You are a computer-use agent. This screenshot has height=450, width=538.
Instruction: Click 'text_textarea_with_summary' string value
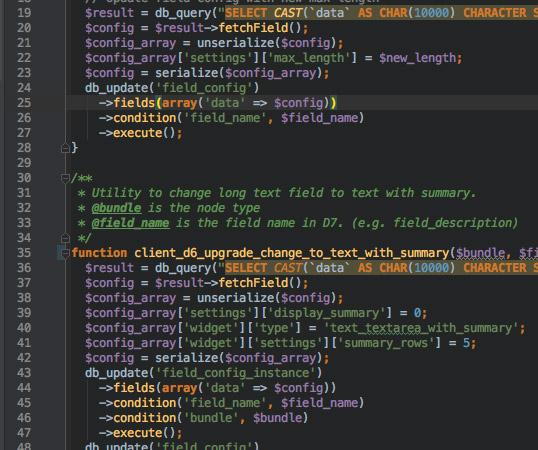point(421,328)
